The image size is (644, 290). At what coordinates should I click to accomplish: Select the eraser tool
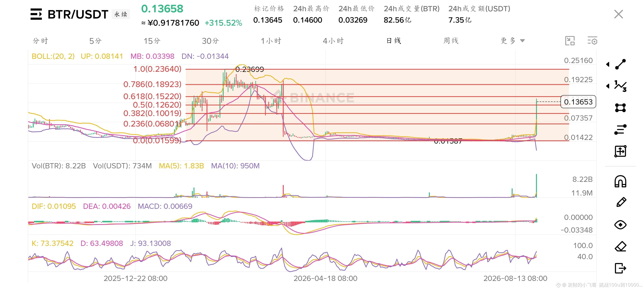[620, 246]
